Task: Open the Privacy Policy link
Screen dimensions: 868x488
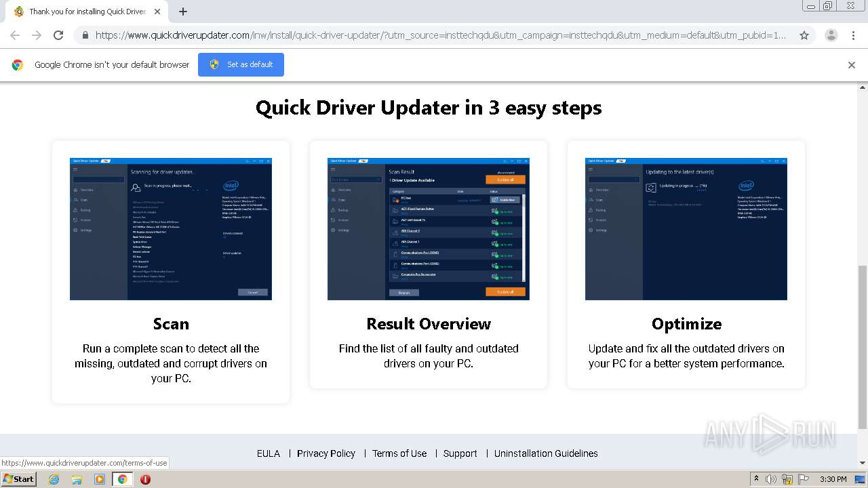Action: (x=326, y=453)
